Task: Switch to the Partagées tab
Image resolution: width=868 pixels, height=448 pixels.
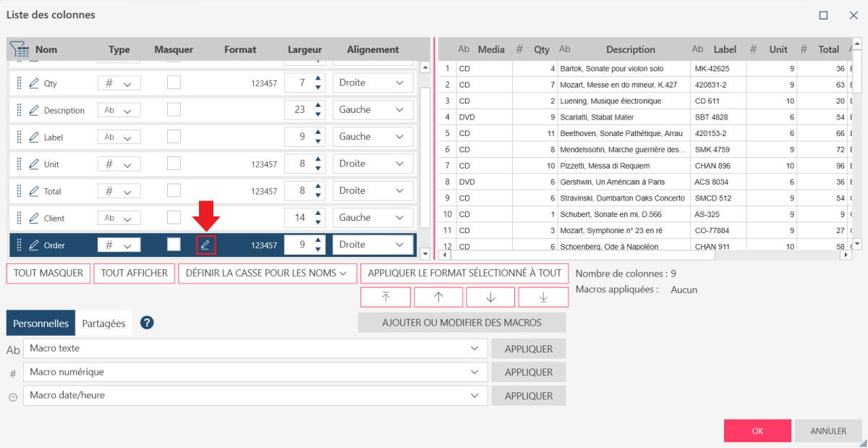Action: tap(103, 324)
